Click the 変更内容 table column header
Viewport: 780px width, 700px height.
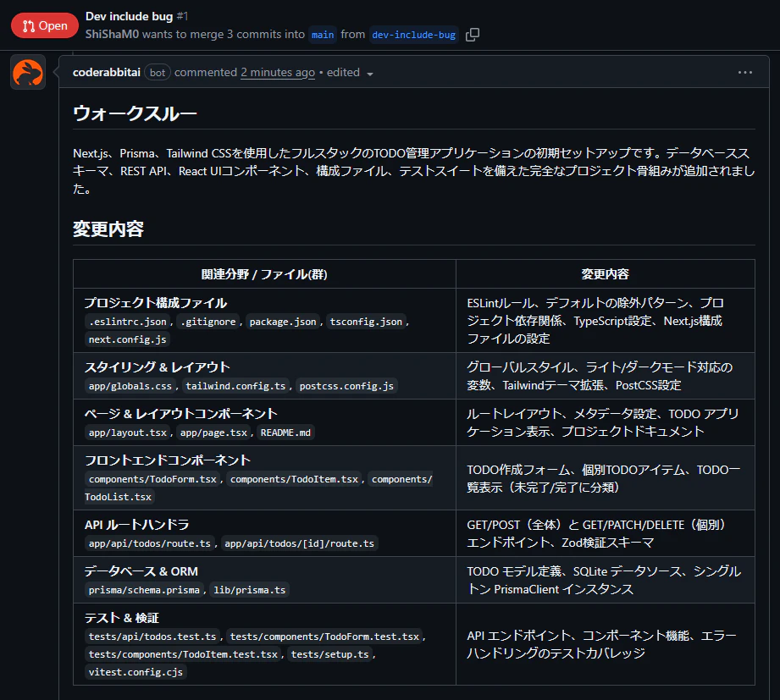(605, 274)
